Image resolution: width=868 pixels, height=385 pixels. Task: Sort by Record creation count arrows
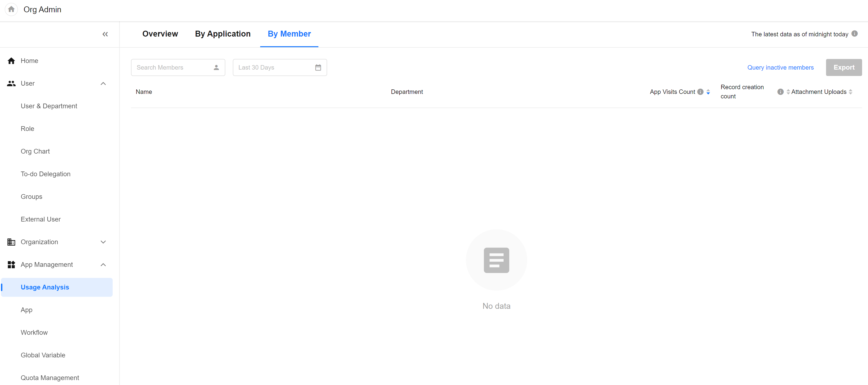tap(788, 92)
